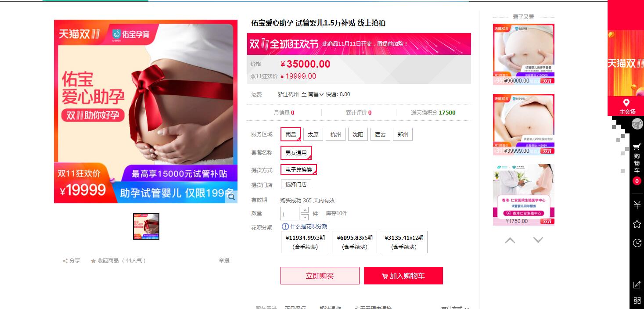Screen dimensions: 644x309
Task: Open the 选择门店 pickup store selector
Action: pyautogui.click(x=296, y=184)
